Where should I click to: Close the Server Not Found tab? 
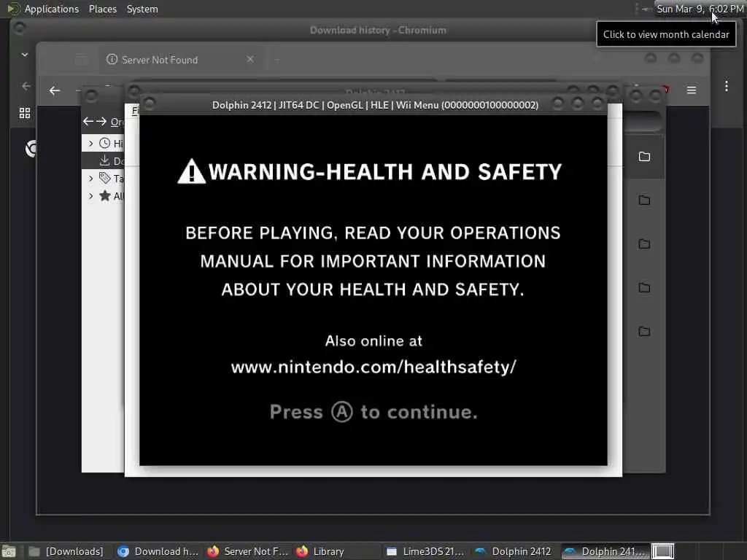[250, 60]
